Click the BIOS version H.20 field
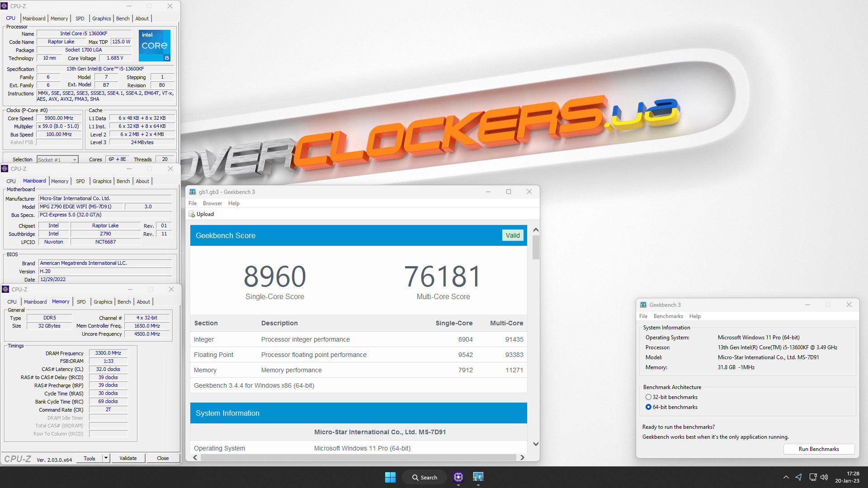Screen dimensions: 868x488 [105, 271]
